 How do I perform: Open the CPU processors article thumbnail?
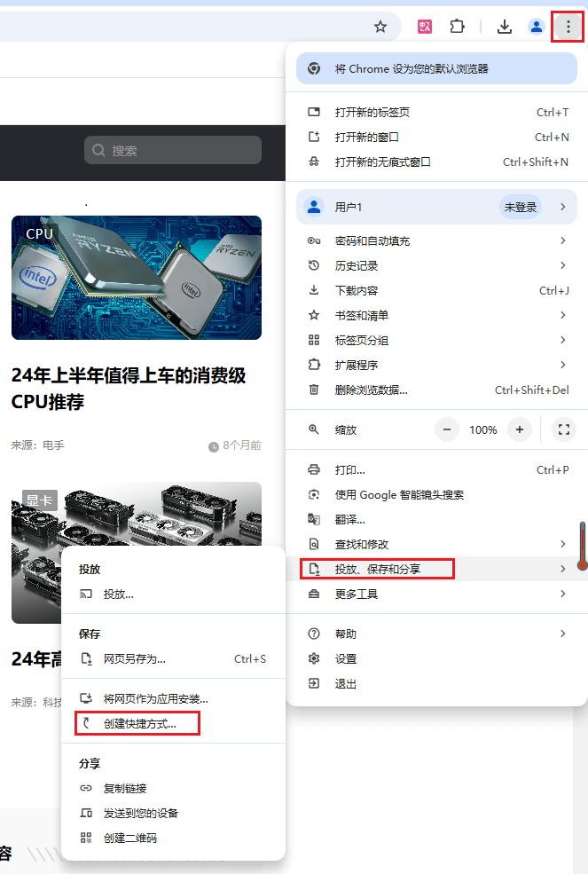137,278
